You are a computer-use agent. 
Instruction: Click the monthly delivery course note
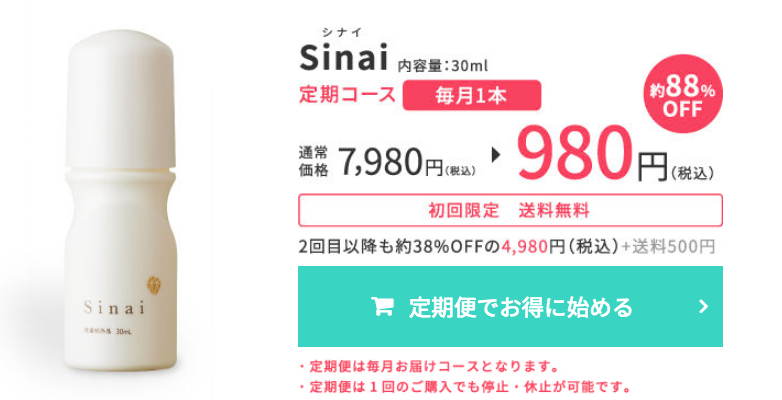point(428,367)
